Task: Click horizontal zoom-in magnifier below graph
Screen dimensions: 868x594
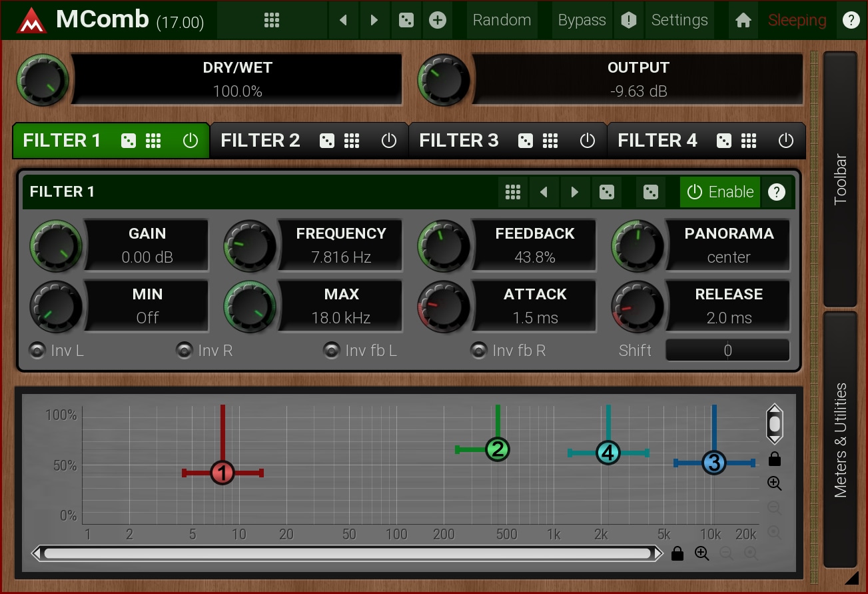Action: (701, 553)
